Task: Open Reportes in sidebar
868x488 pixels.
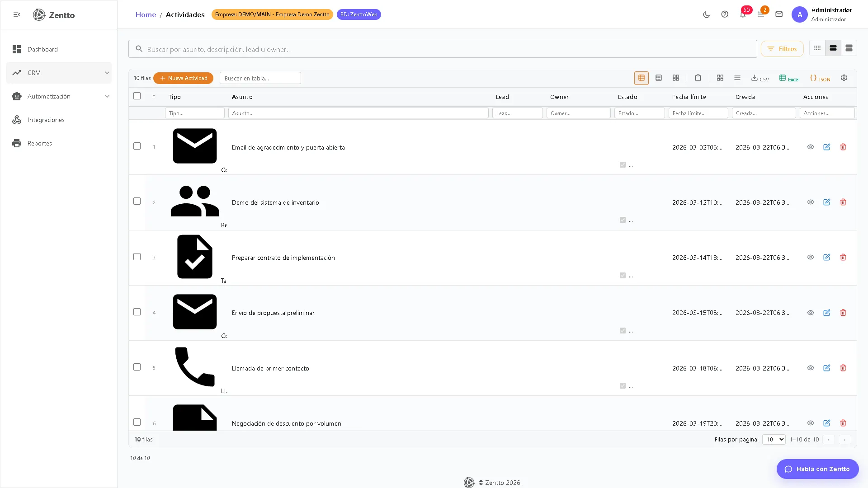Action: pyautogui.click(x=59, y=143)
